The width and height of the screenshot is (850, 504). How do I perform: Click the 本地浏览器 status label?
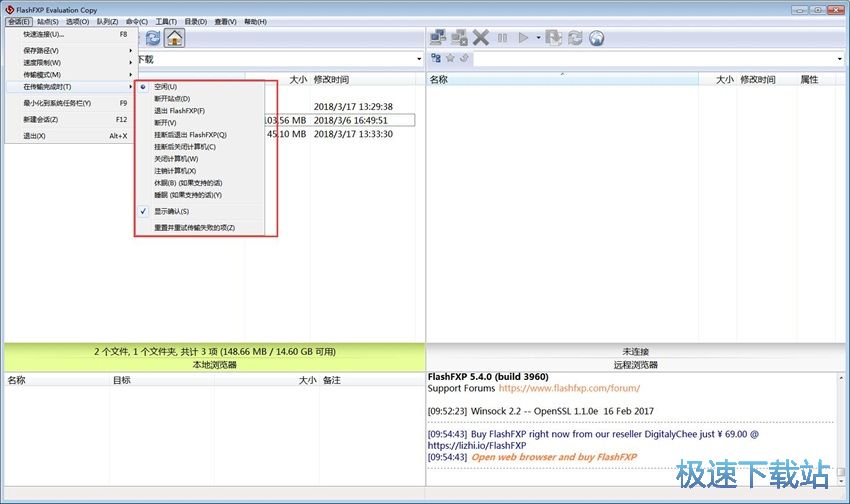[215, 365]
